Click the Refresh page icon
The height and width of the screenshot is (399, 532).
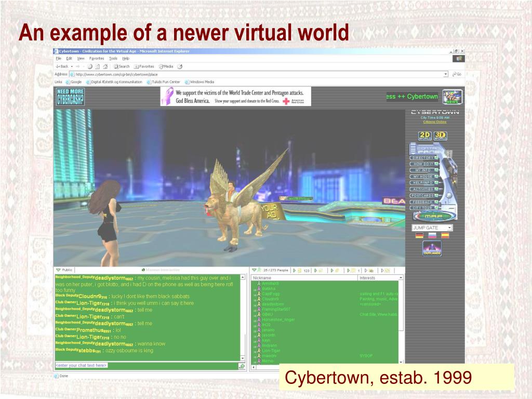(97, 66)
